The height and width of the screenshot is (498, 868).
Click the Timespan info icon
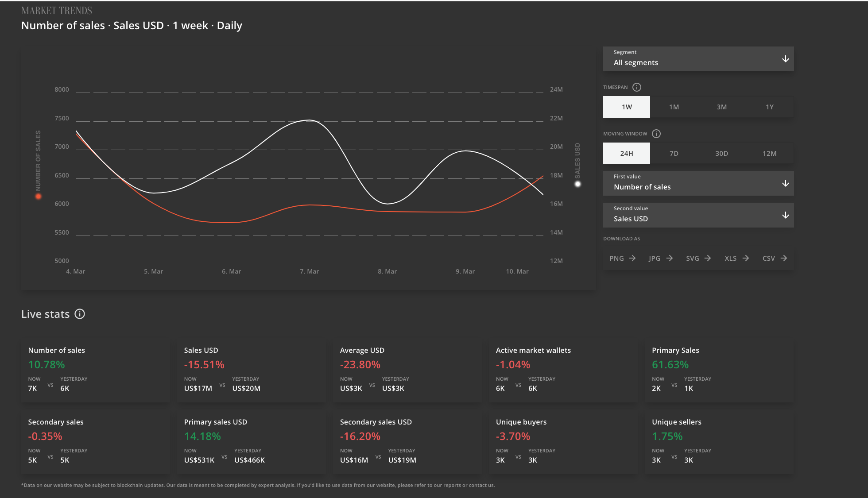[x=637, y=87]
